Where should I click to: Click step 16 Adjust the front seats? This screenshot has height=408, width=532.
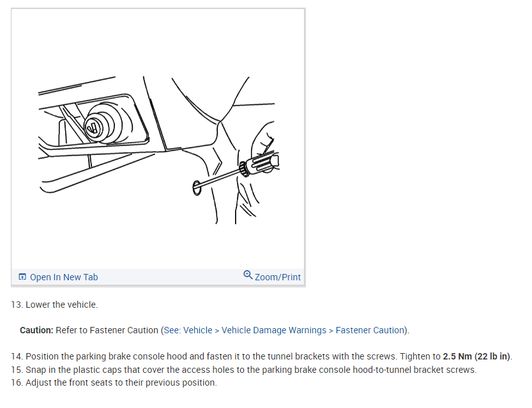tap(114, 382)
